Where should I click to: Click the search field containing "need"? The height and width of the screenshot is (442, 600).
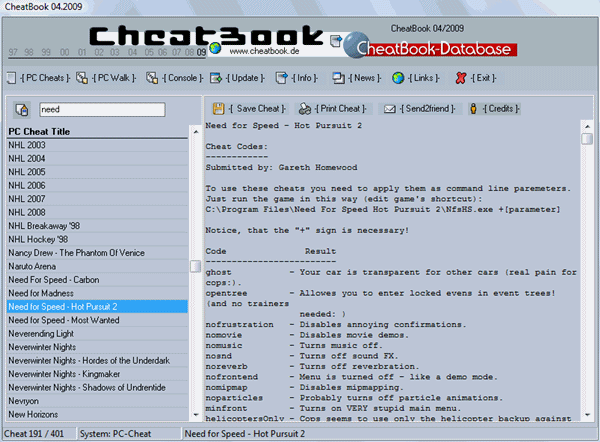[102, 109]
